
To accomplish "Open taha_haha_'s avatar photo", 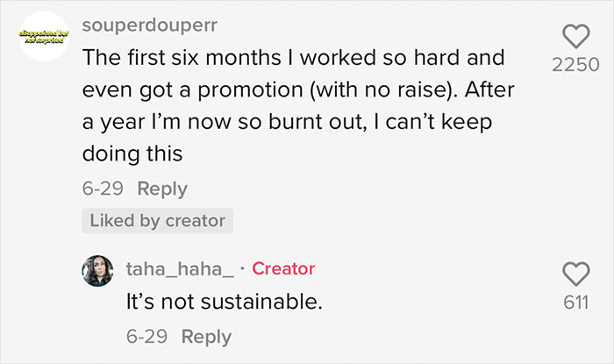I will click(x=97, y=271).
